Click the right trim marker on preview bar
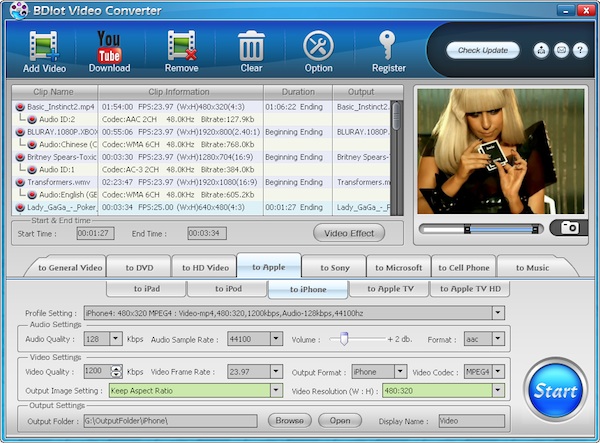Image resolution: width=600 pixels, height=443 pixels. 535,229
